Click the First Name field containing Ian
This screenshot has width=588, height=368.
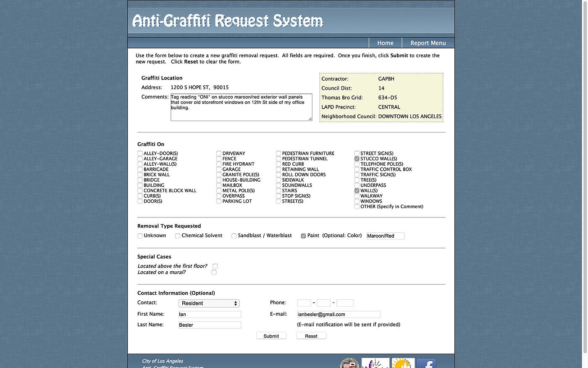pyautogui.click(x=210, y=314)
